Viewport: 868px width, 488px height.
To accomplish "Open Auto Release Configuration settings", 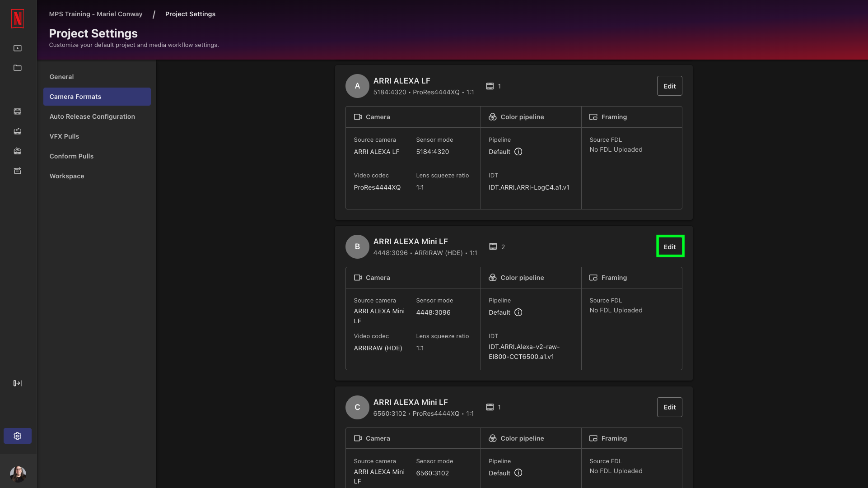I will pyautogui.click(x=97, y=116).
